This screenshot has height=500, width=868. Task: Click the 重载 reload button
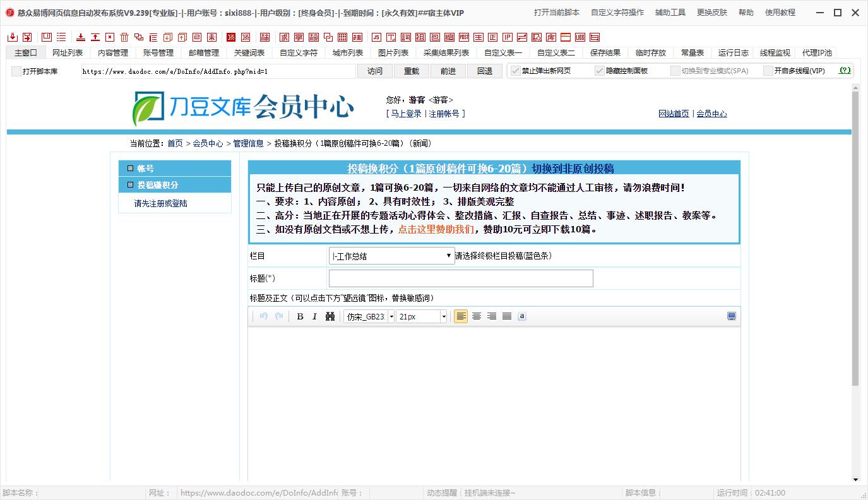(412, 71)
